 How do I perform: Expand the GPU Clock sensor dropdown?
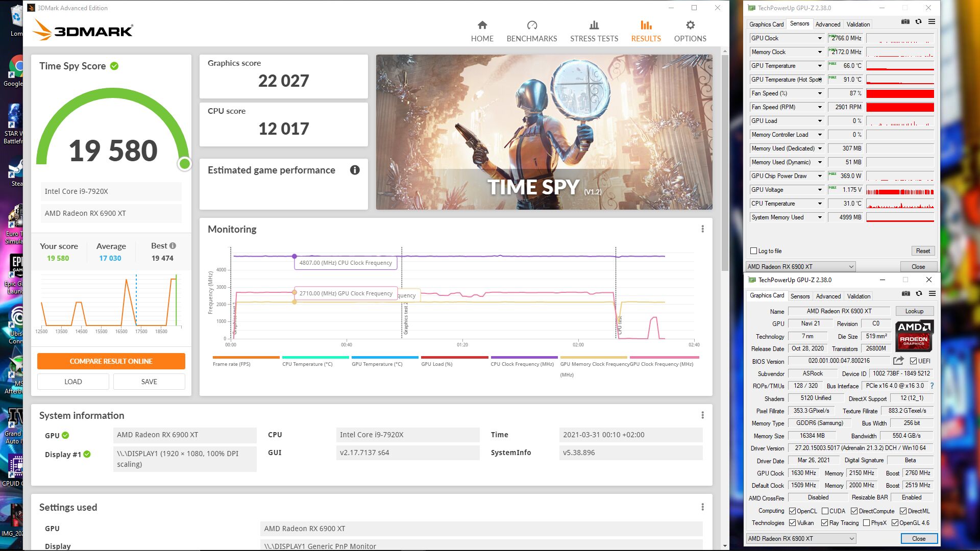pyautogui.click(x=820, y=38)
